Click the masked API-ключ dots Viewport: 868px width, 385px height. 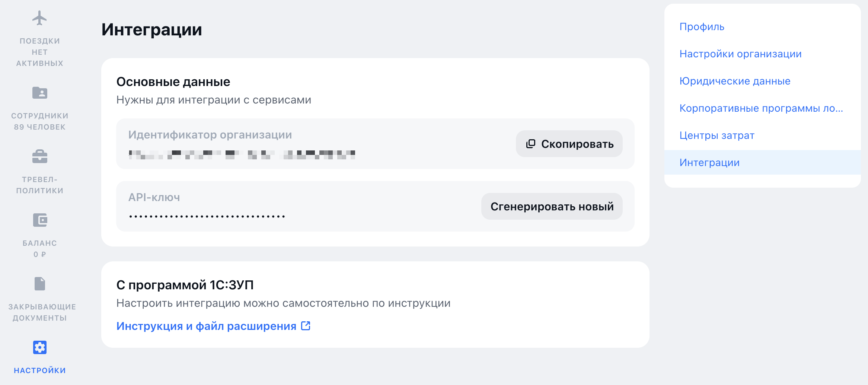[207, 216]
